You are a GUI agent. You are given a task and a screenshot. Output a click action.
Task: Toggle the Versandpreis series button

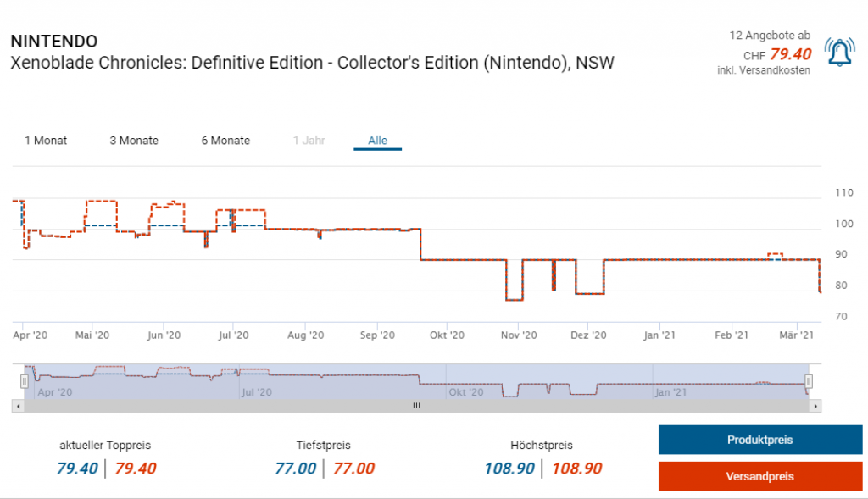tap(759, 476)
